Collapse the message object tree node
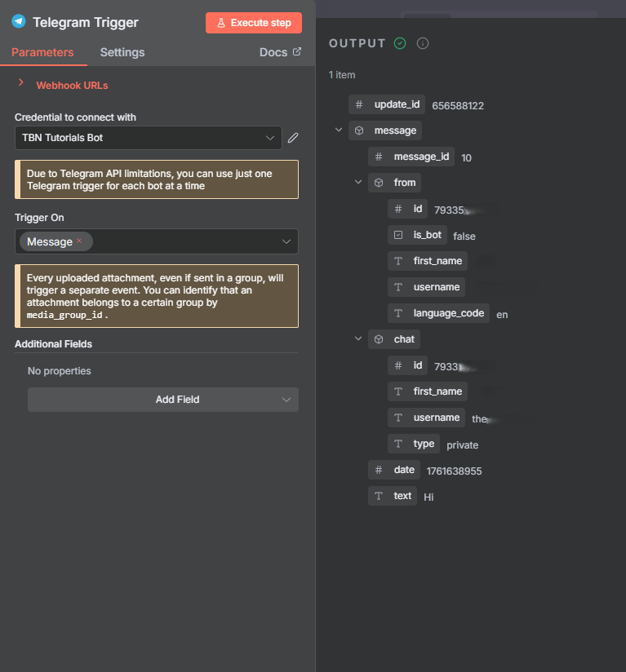The image size is (626, 672). pyautogui.click(x=339, y=130)
